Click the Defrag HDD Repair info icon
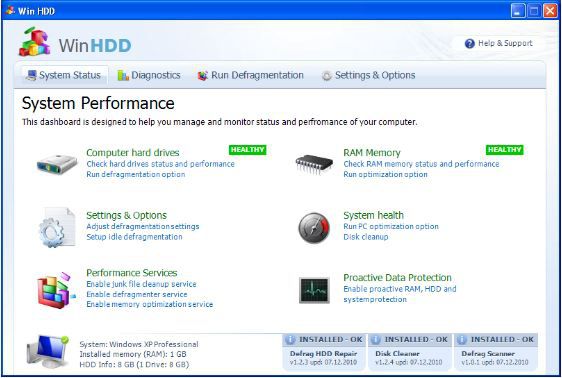This screenshot has width=562, height=378. (290, 339)
